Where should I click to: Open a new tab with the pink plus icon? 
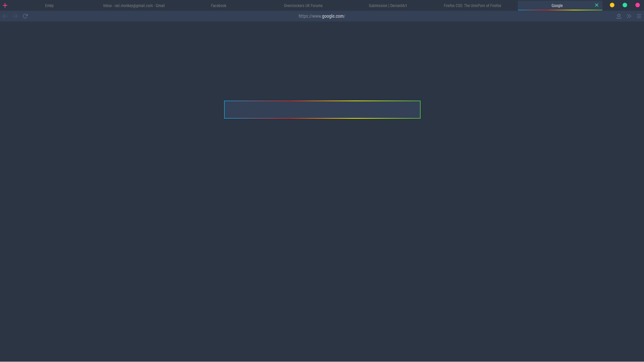tap(5, 5)
